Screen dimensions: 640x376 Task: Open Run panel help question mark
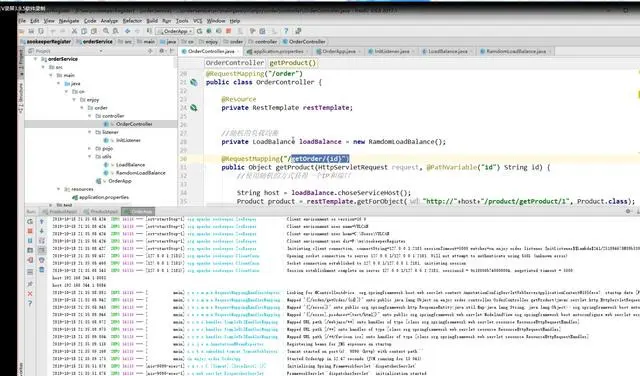[30, 303]
